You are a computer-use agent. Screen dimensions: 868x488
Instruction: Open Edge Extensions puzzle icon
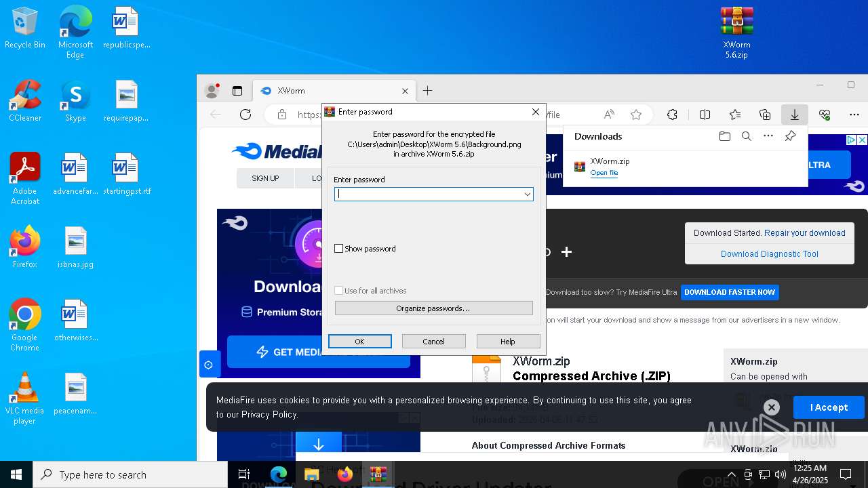672,115
